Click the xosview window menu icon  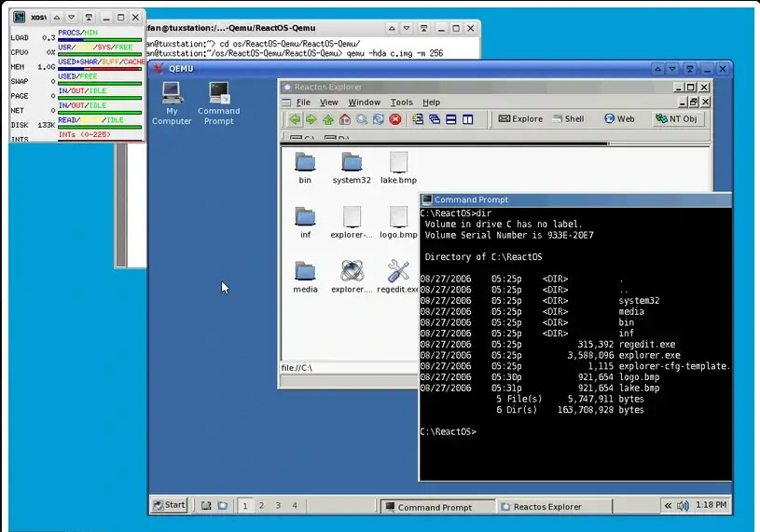click(19, 18)
